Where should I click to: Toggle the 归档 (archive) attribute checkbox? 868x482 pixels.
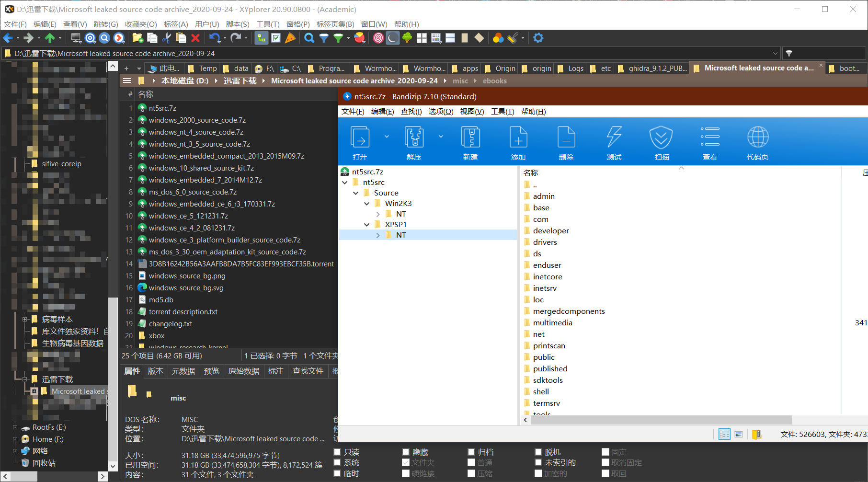(471, 452)
